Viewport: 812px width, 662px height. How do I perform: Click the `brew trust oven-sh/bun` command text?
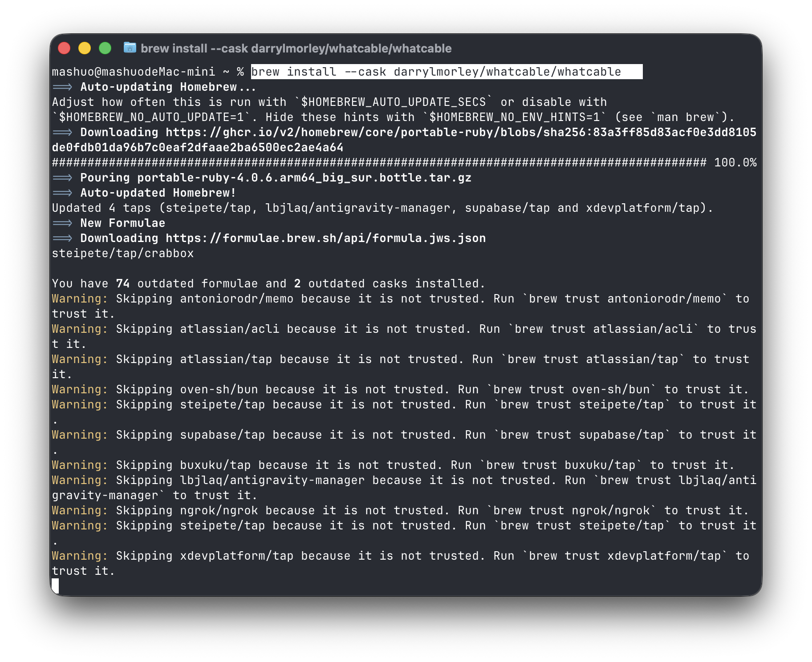pyautogui.click(x=572, y=389)
